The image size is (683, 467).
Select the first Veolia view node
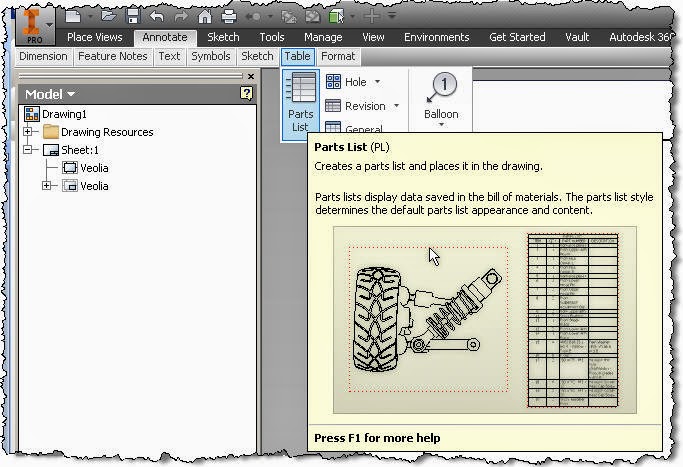tap(85, 168)
